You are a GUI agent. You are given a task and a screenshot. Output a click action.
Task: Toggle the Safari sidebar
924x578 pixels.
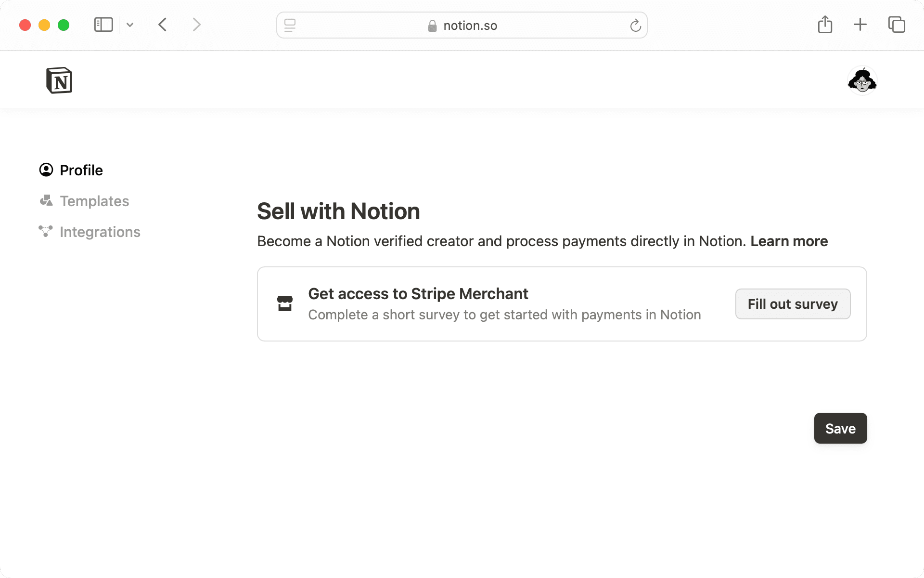point(103,25)
